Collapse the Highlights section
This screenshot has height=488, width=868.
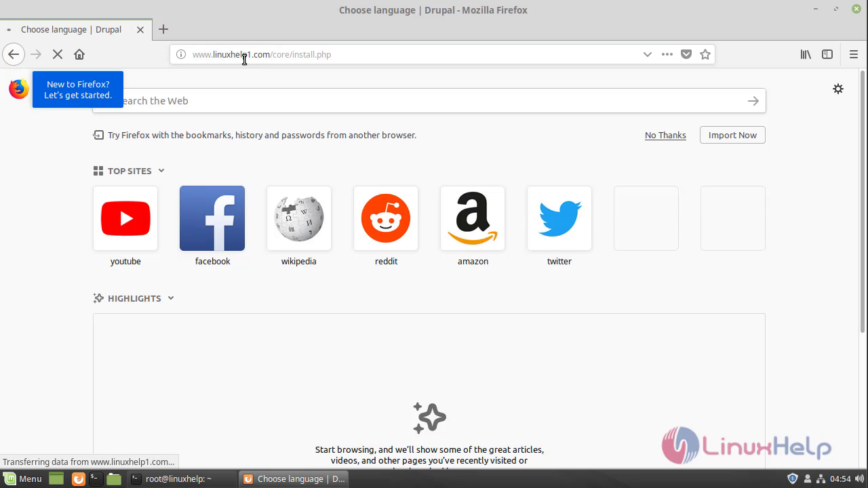point(171,298)
